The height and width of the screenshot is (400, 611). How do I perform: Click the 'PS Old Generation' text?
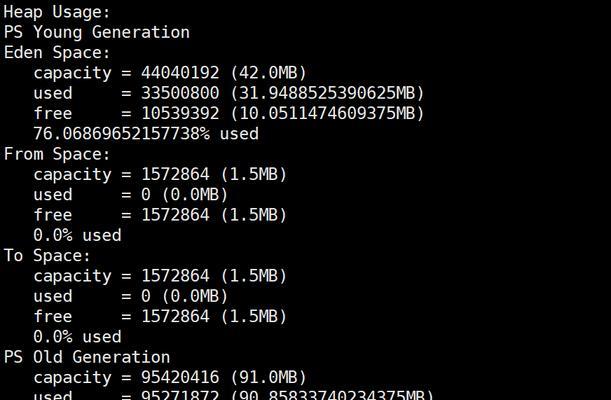[x=87, y=357]
